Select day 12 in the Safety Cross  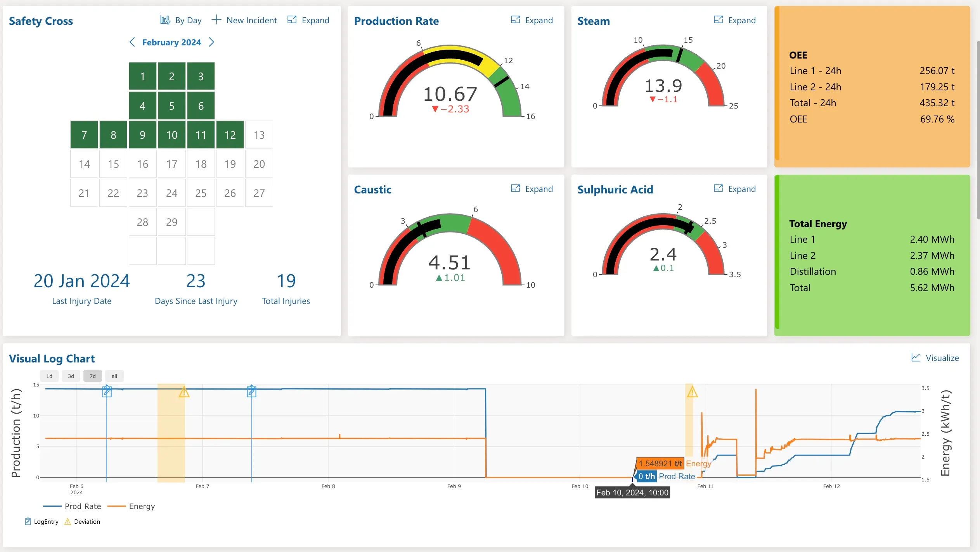(x=230, y=135)
